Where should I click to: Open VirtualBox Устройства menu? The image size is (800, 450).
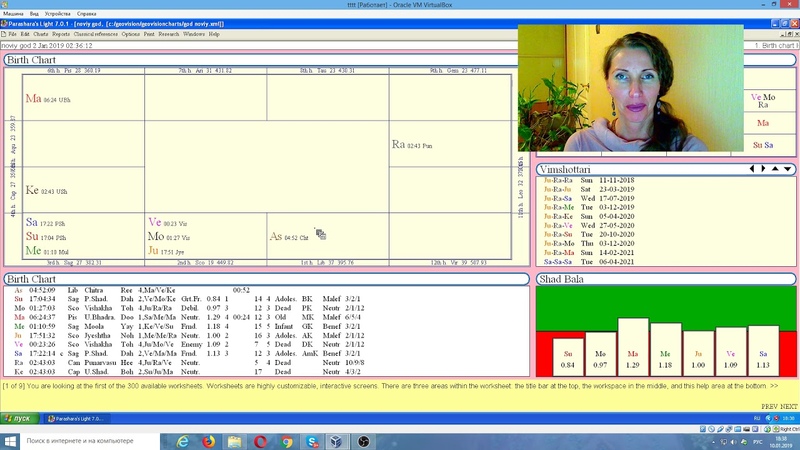[58, 14]
